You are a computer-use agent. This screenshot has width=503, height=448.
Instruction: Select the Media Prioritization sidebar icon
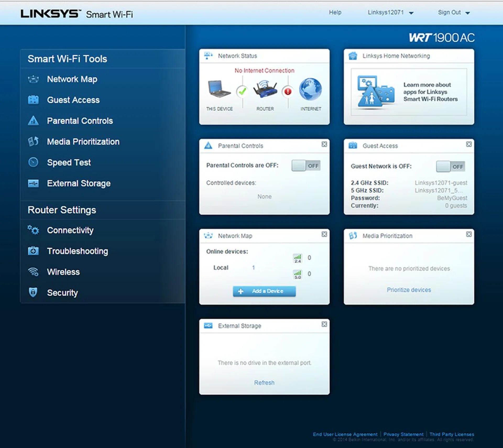tap(33, 141)
